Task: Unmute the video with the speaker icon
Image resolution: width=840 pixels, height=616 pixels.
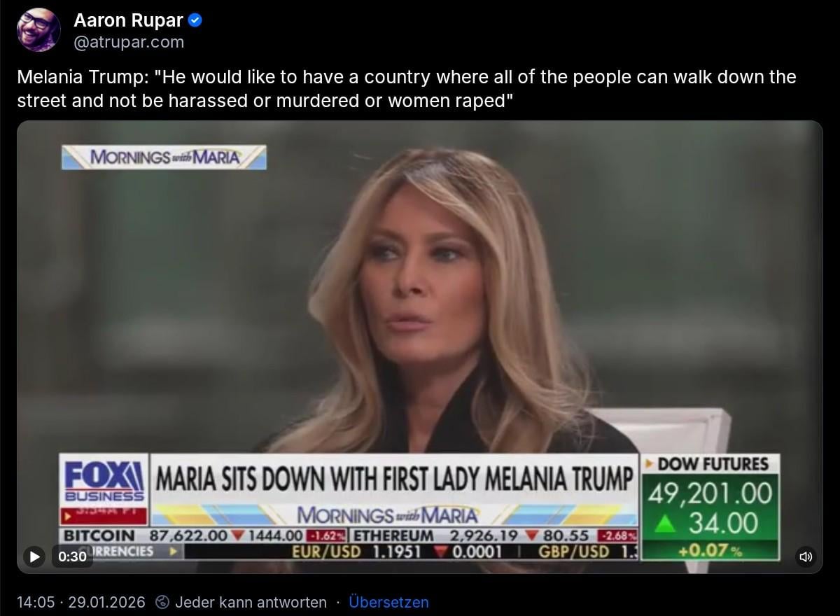Action: click(806, 556)
